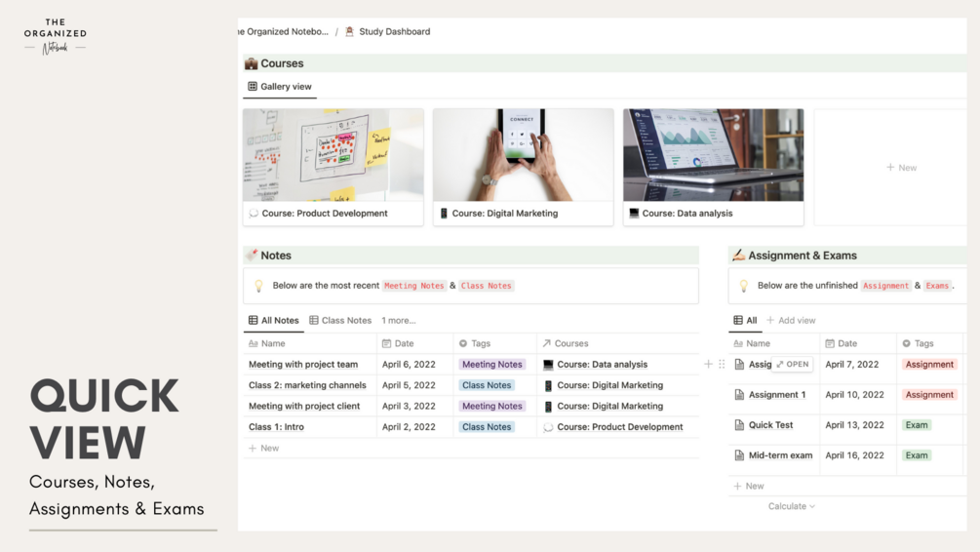Click the Exam tag in Quick Test row
The height and width of the screenshot is (552, 980).
[x=917, y=425]
